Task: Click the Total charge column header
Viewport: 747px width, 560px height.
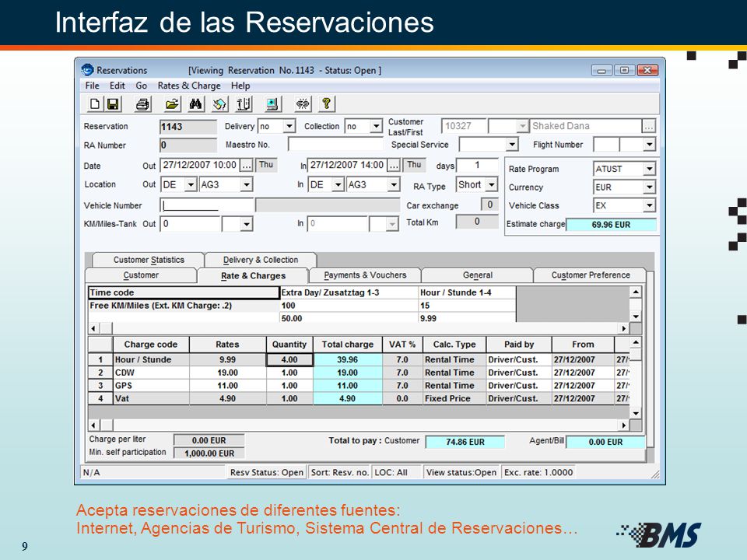Action: pyautogui.click(x=347, y=345)
